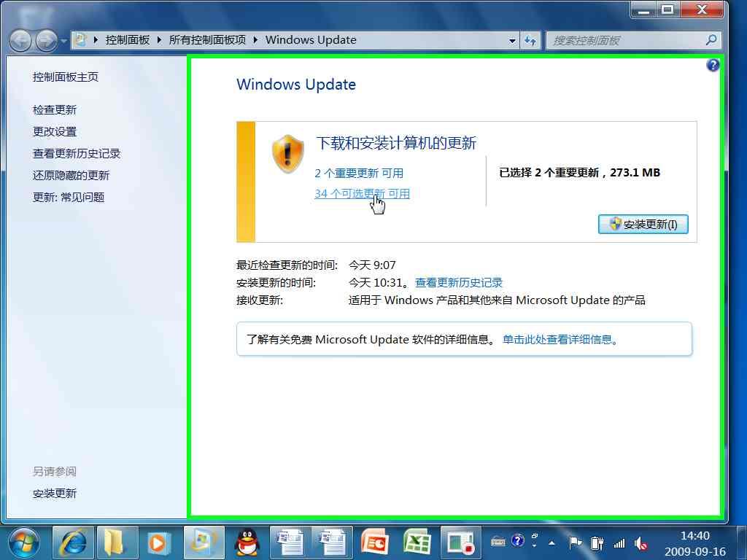Click the 搜索控制面板 search field
This screenshot has height=560, width=747.
[626, 40]
